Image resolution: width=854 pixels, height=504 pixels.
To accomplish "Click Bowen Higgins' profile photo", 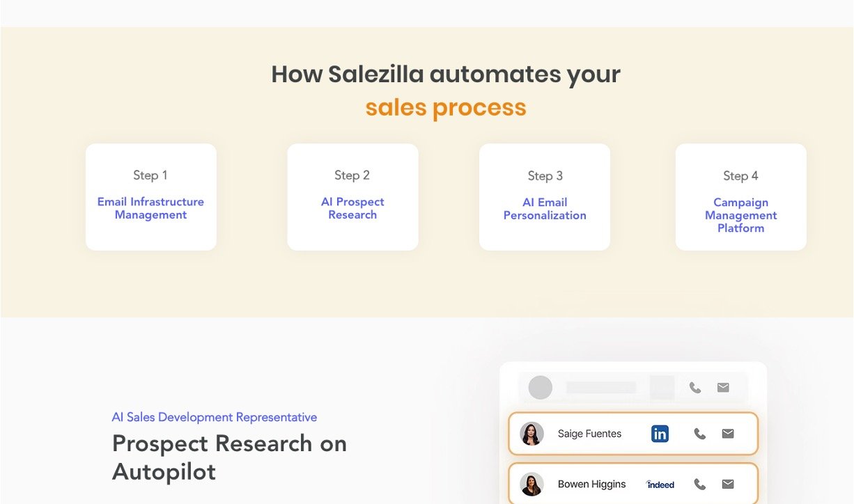I will click(532, 485).
